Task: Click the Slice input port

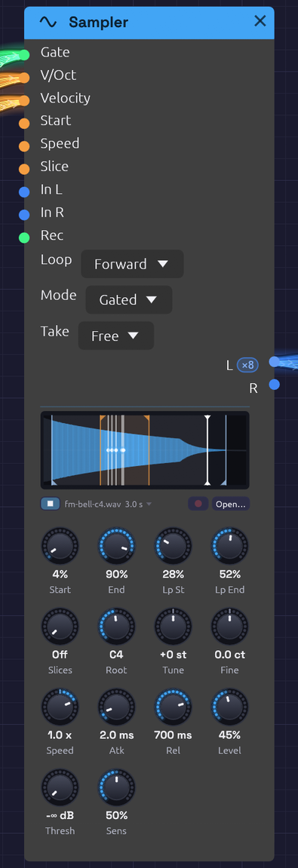Action: [24, 169]
